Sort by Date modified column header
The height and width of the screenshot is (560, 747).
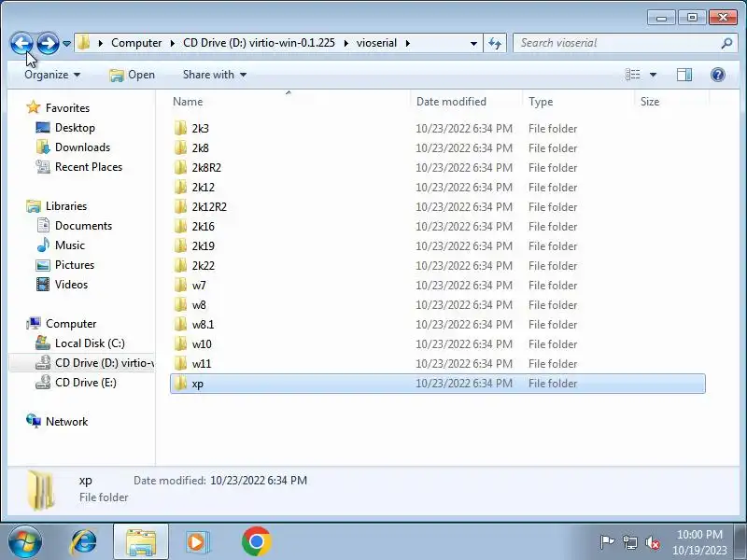(x=451, y=102)
